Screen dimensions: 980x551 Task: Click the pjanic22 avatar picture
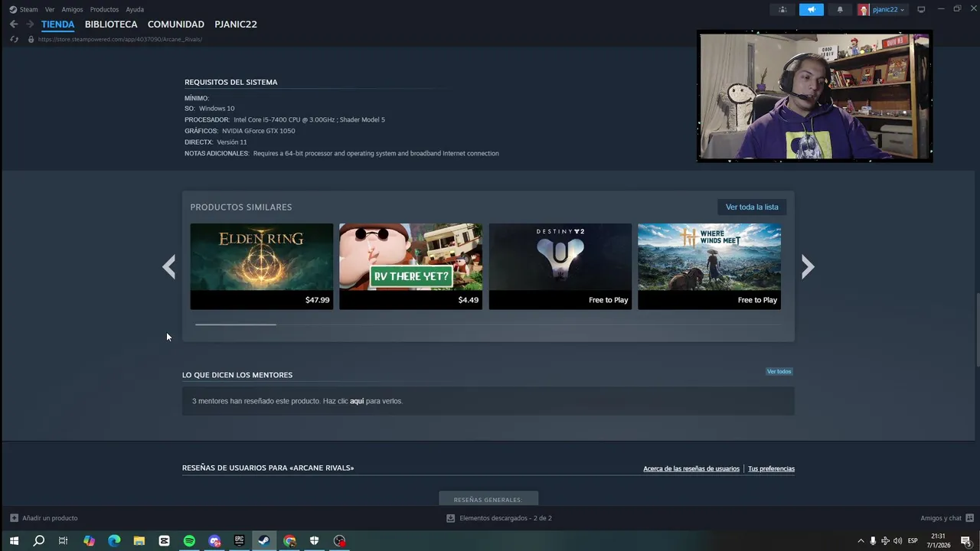point(864,9)
